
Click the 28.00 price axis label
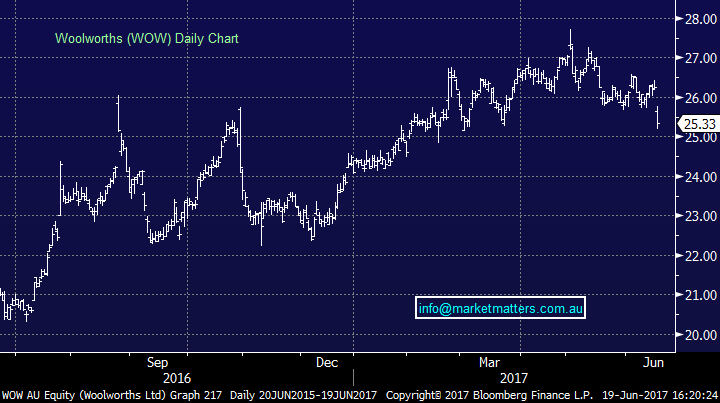coord(701,19)
